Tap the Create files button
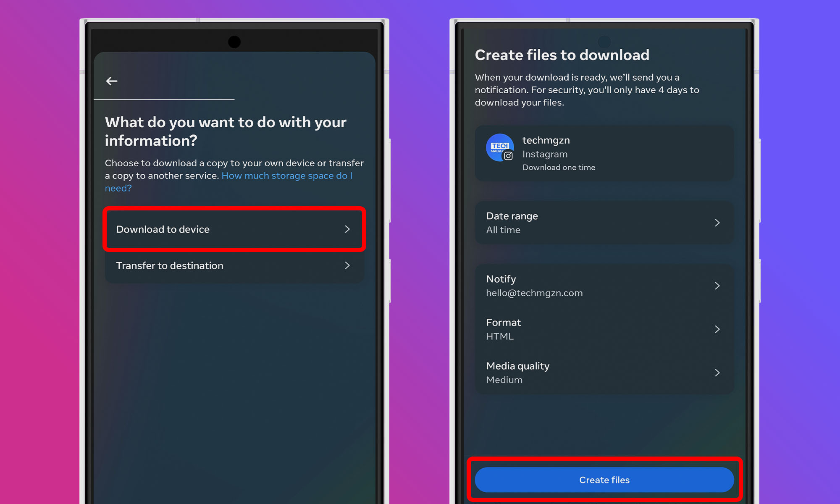This screenshot has width=840, height=504. [x=604, y=480]
